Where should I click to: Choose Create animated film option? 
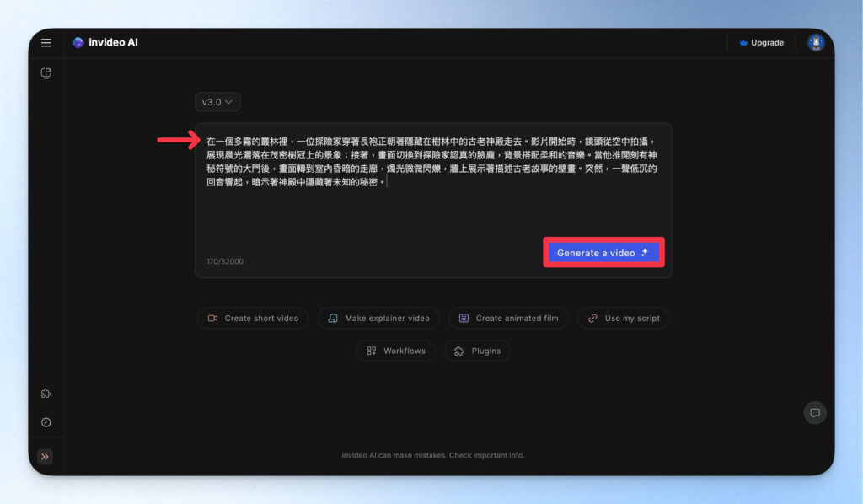[508, 319]
